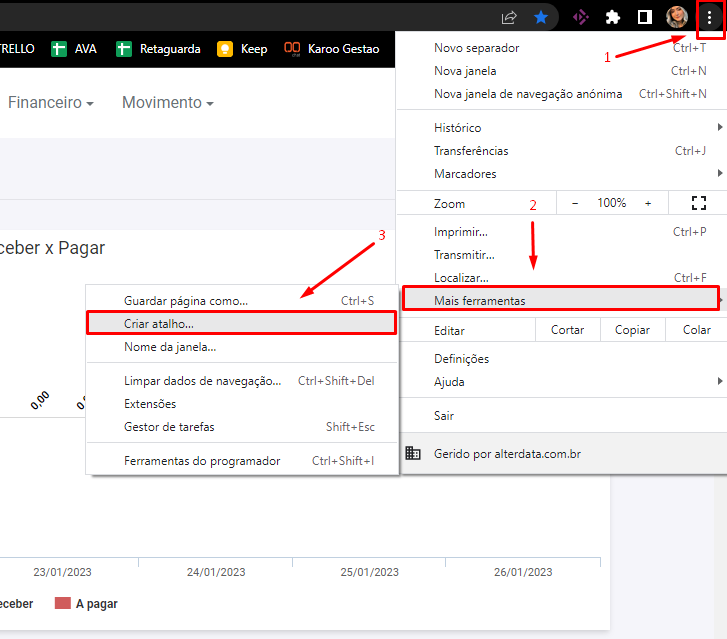Click the Copiar button

632,330
